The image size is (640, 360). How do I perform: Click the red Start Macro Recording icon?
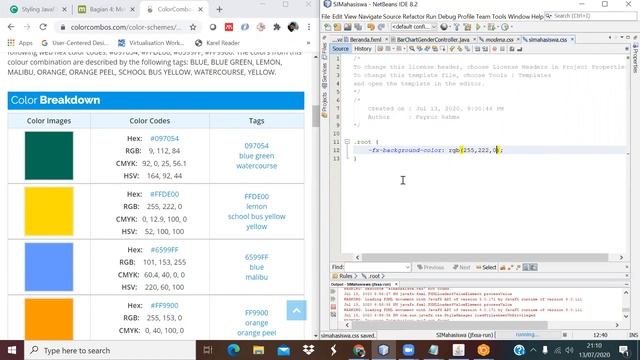[x=494, y=49]
